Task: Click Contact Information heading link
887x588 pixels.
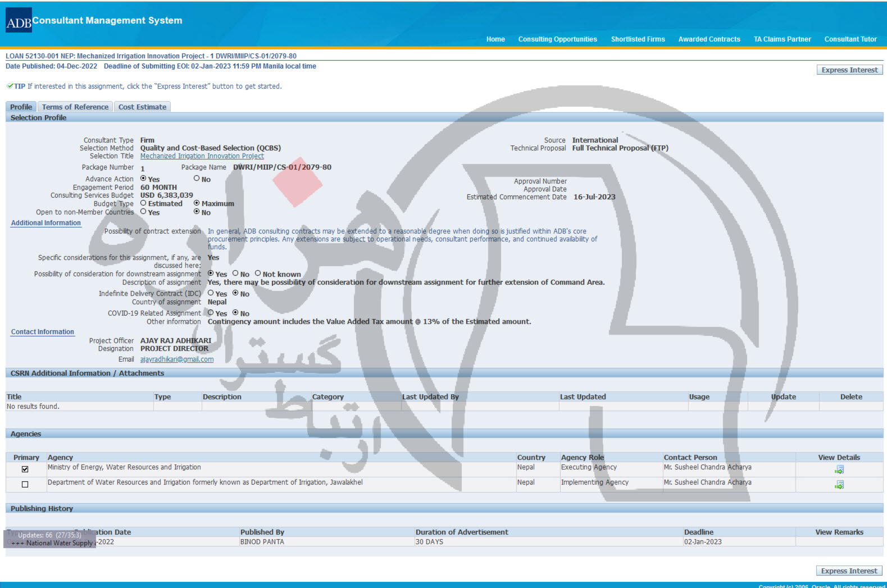Action: [x=43, y=332]
